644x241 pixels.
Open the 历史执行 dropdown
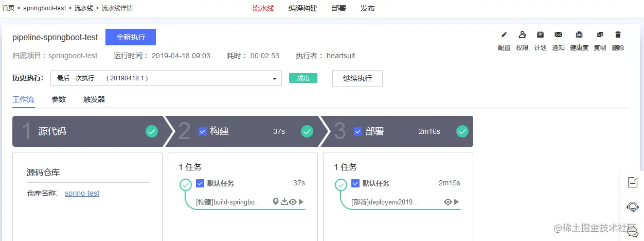click(166, 78)
